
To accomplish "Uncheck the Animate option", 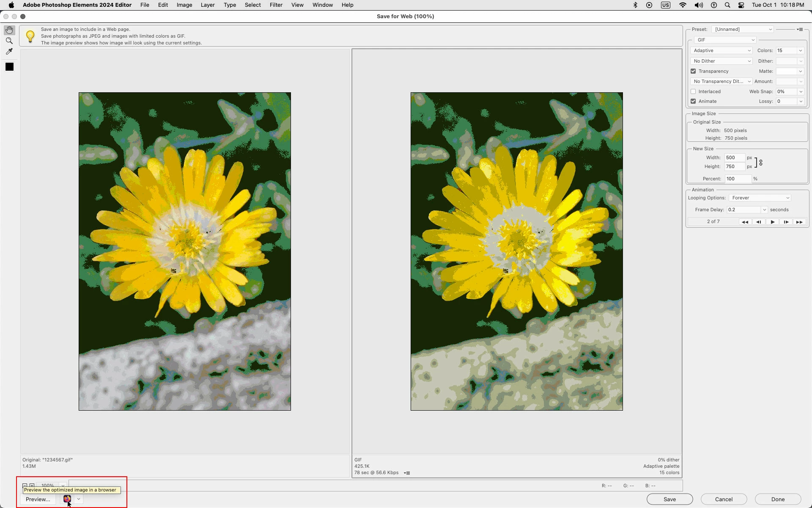I will (x=693, y=101).
